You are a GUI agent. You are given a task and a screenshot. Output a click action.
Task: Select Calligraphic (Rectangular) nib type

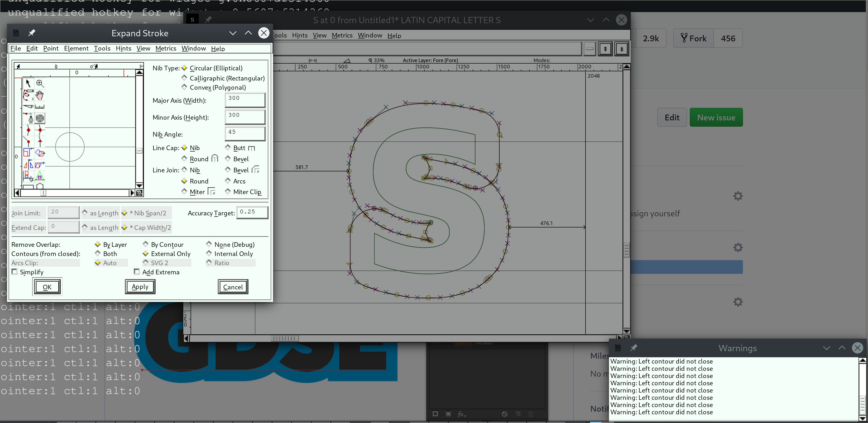(184, 78)
